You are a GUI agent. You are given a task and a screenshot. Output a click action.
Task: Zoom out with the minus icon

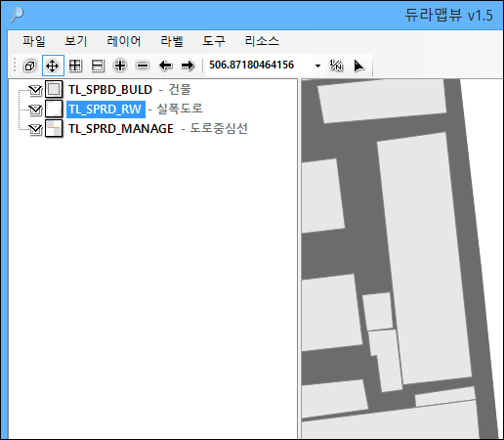tap(143, 66)
